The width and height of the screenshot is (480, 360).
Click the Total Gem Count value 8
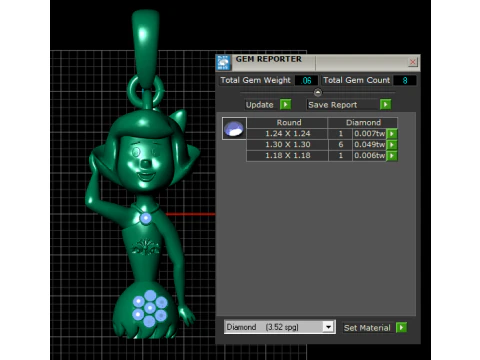[405, 80]
